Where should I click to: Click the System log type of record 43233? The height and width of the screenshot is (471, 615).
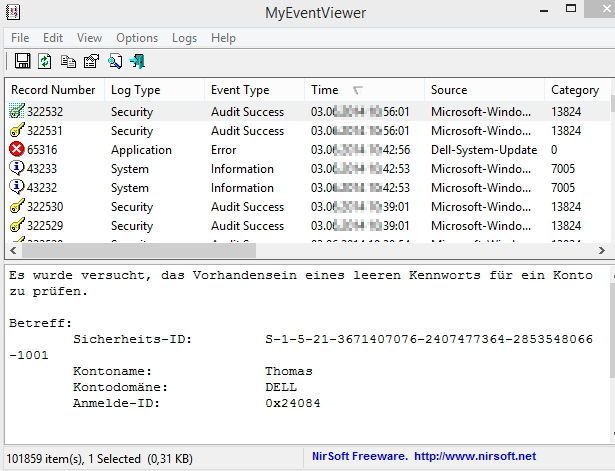130,169
